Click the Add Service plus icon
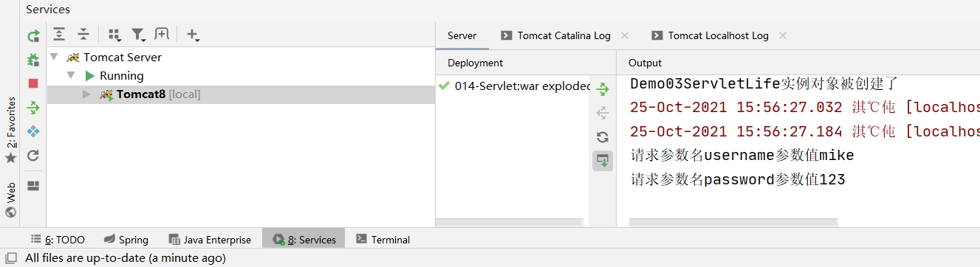 coord(193,34)
